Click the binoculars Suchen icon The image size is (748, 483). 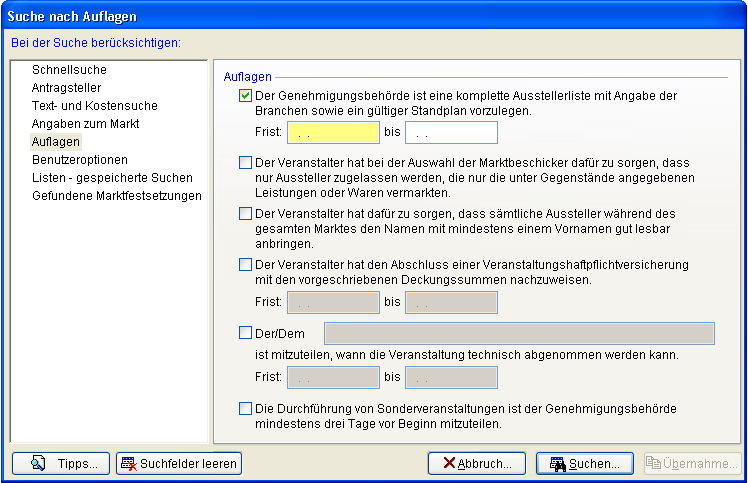[x=555, y=464]
